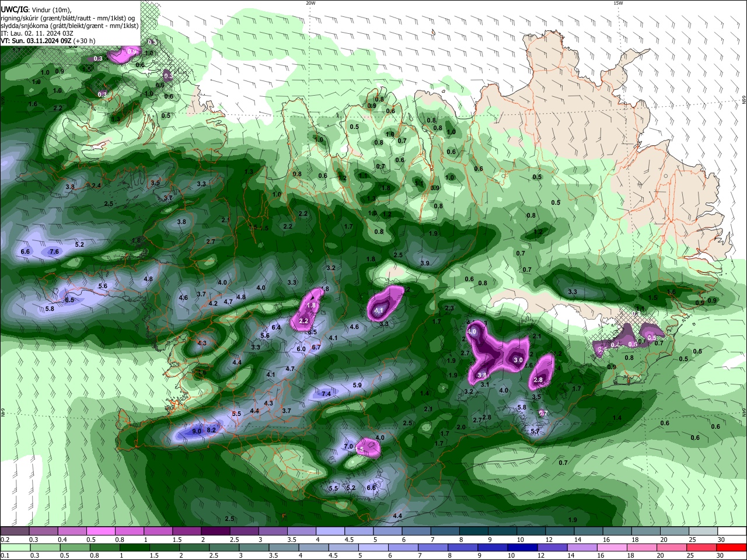Select the violet 12–14 rain legend swatch
Screen dimensions: 747x560
click(x=551, y=548)
